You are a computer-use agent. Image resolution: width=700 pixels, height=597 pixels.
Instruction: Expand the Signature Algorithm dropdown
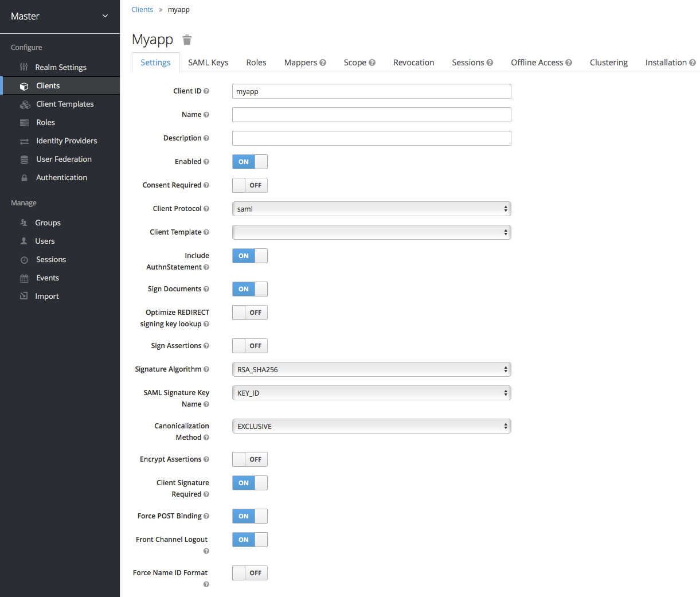(x=371, y=369)
